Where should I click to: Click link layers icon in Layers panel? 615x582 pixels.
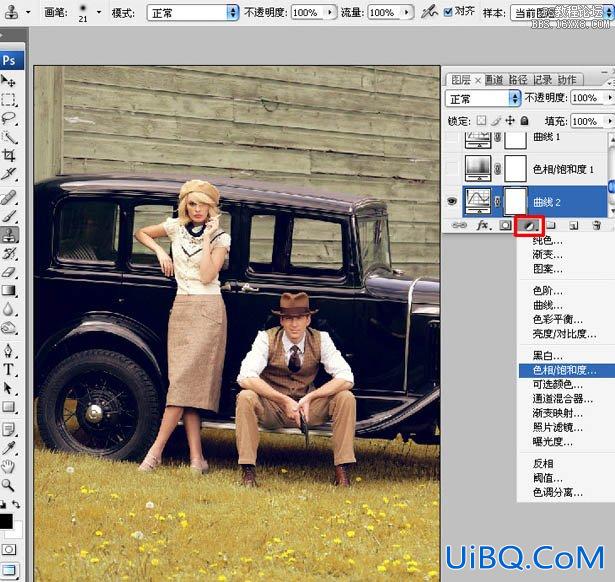459,225
